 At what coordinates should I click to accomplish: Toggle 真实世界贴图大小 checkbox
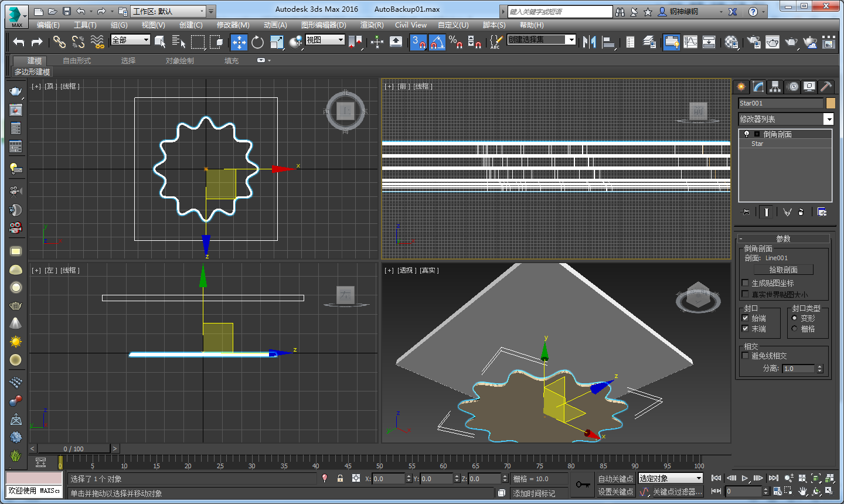[746, 294]
